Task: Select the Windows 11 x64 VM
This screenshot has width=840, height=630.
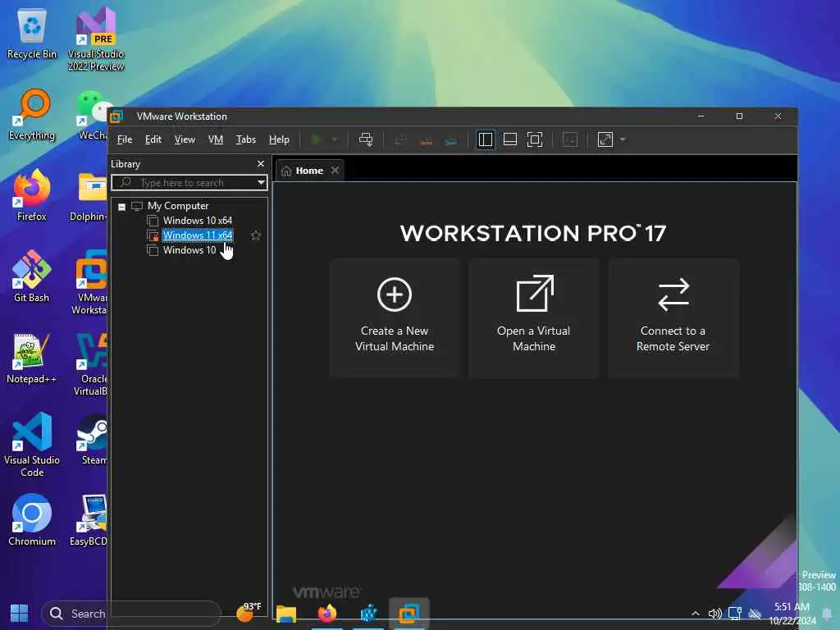Action: click(198, 235)
